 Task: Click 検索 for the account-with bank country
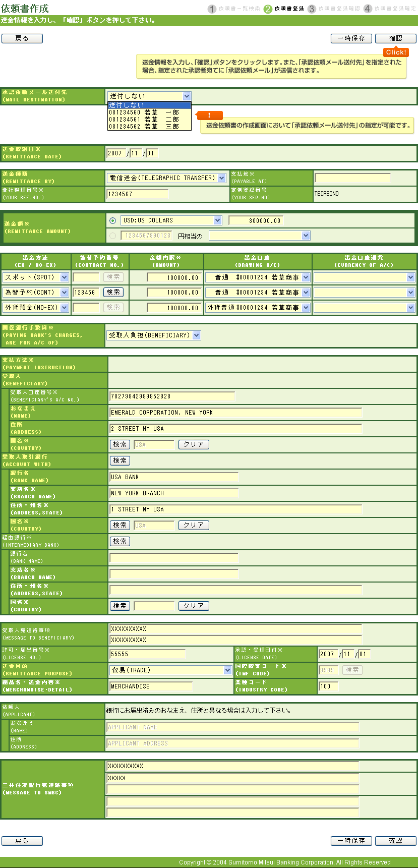(x=120, y=525)
